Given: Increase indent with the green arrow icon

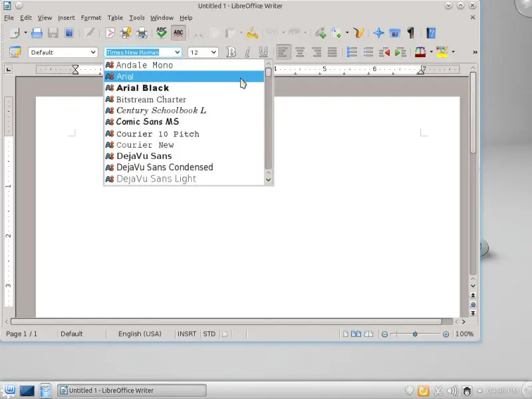Looking at the screenshot, I should pos(400,52).
